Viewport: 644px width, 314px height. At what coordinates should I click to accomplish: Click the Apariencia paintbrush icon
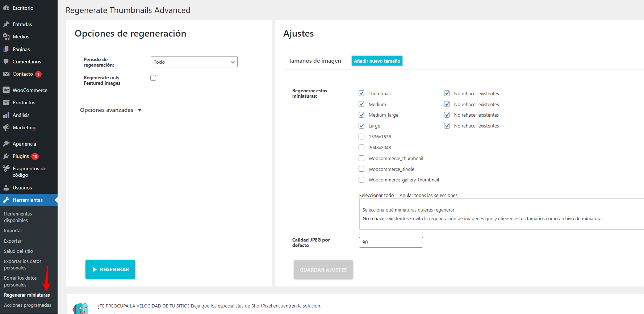(6, 144)
